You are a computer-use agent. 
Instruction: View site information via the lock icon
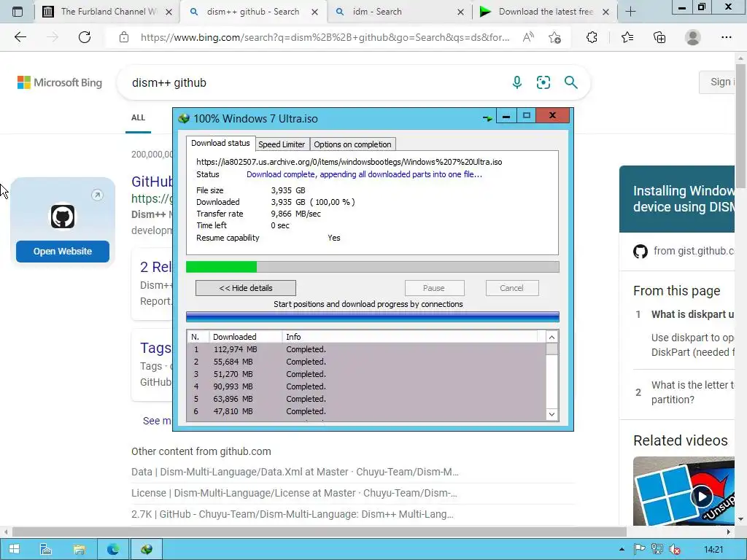(x=124, y=37)
